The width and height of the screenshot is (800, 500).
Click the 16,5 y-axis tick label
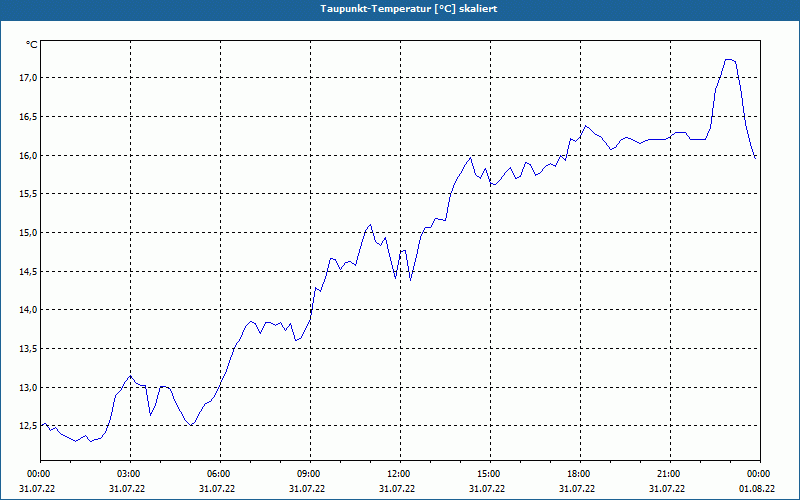point(28,116)
